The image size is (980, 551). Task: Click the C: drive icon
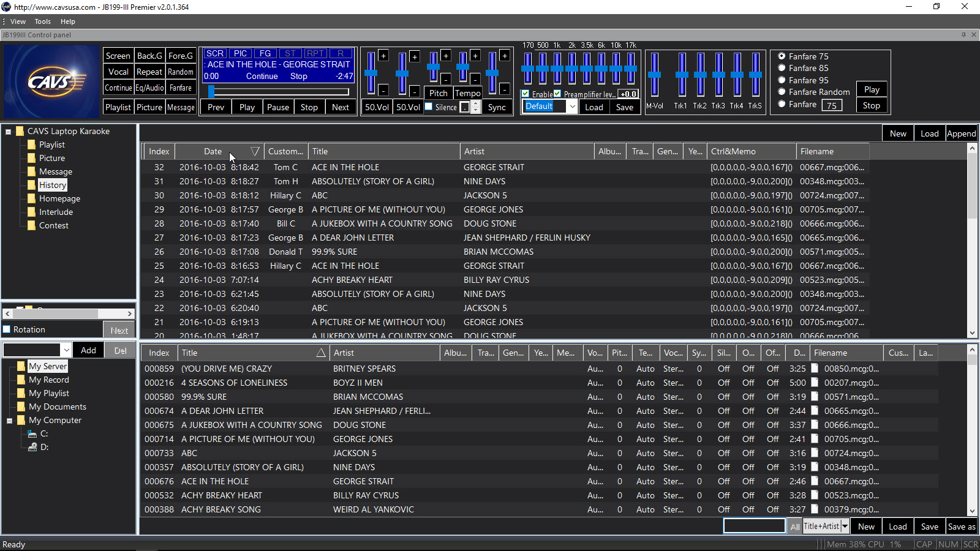click(32, 433)
